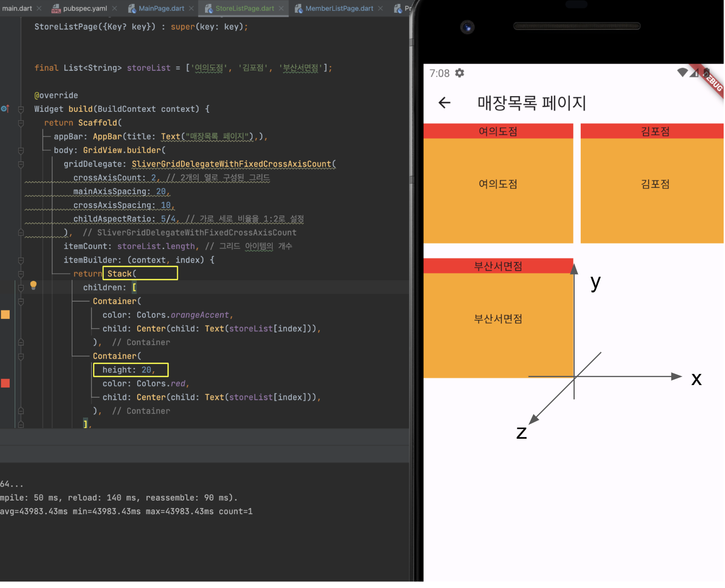The height and width of the screenshot is (588, 725).
Task: Click the orangeAccent color swatch in gutter
Action: click(x=6, y=314)
